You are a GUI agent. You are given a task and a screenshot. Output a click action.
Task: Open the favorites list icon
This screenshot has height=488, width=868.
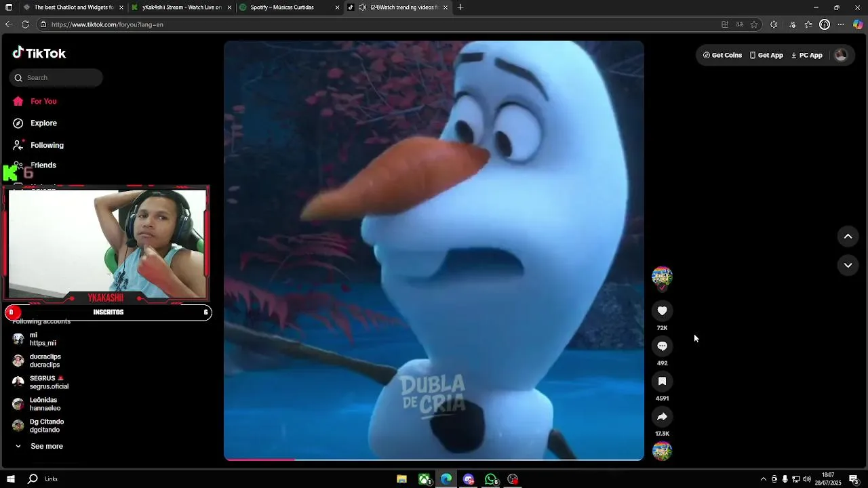(808, 24)
